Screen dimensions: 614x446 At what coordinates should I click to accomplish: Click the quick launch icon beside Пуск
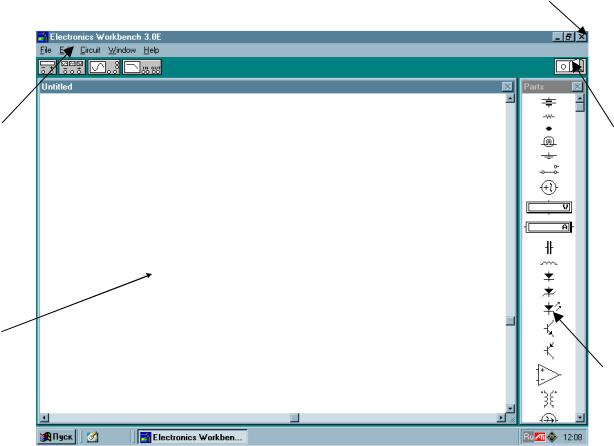[92, 437]
